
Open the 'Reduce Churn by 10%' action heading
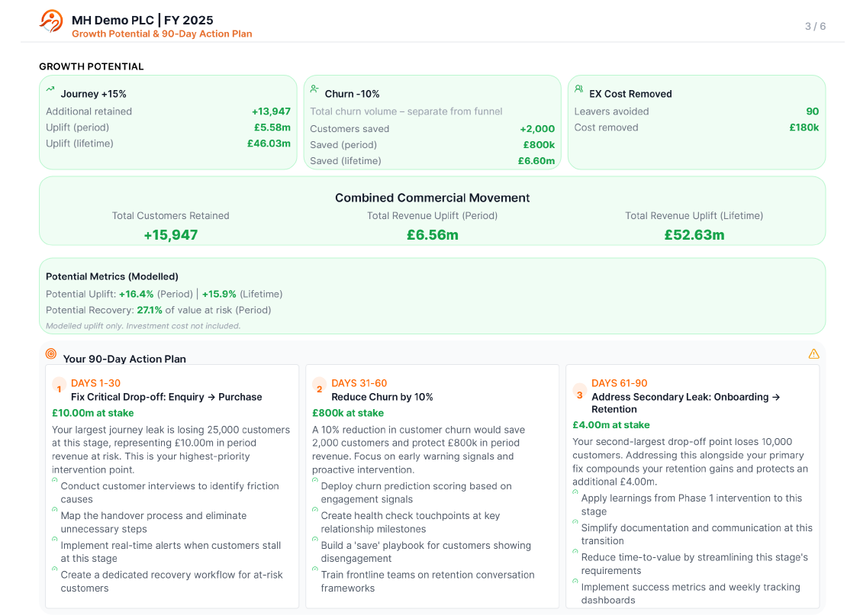point(382,397)
